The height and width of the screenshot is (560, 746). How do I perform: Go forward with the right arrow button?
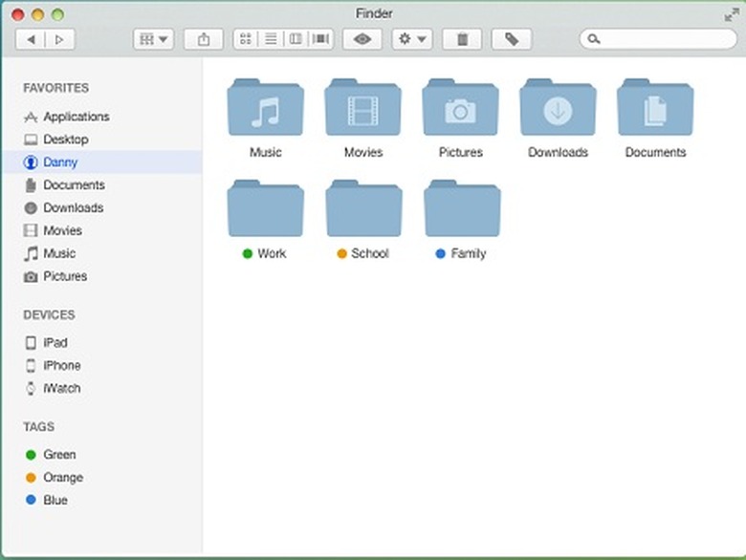60,39
